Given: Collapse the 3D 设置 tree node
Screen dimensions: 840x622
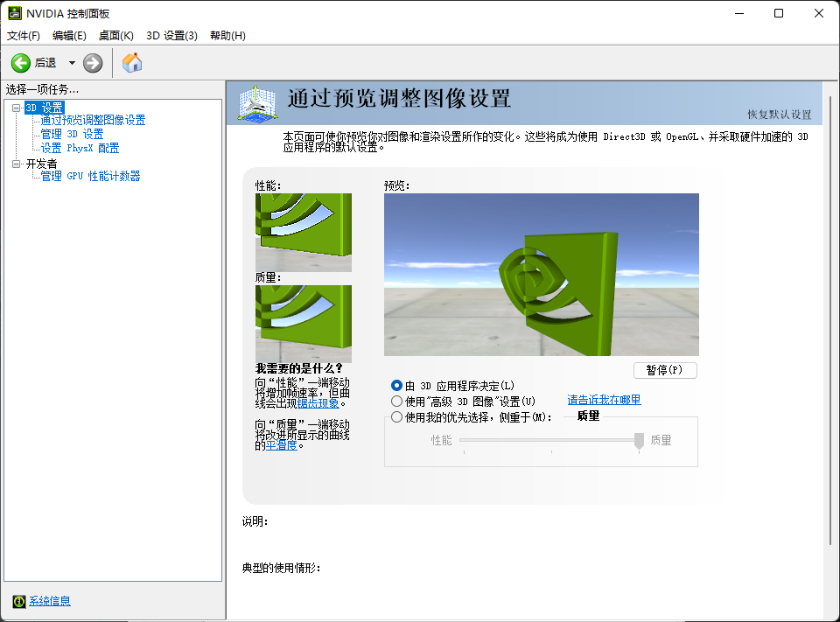Looking at the screenshot, I should (x=16, y=108).
